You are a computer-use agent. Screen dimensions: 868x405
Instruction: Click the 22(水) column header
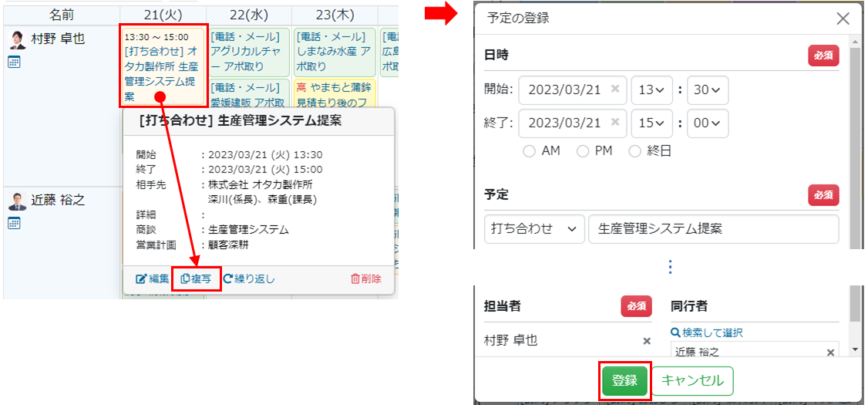point(248,15)
